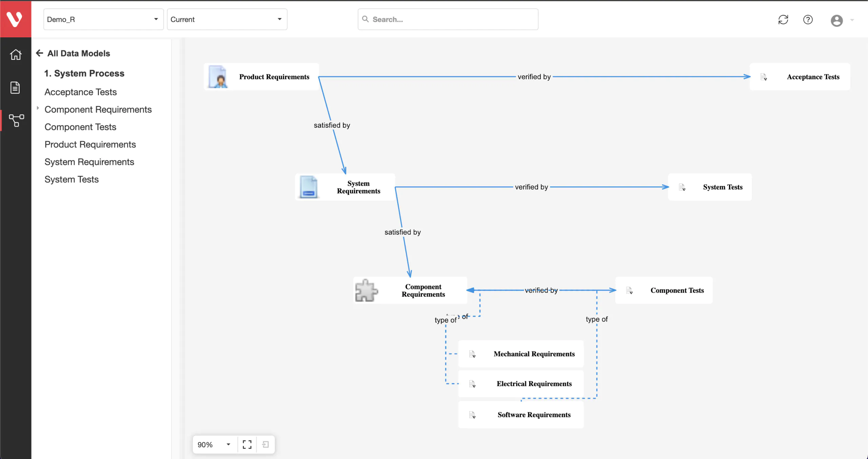
Task: Click the export diagram icon beside fit-to-screen
Action: (266, 444)
